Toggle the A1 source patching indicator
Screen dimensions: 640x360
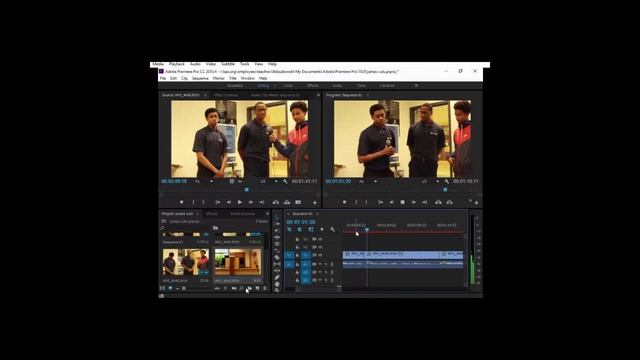click(289, 264)
